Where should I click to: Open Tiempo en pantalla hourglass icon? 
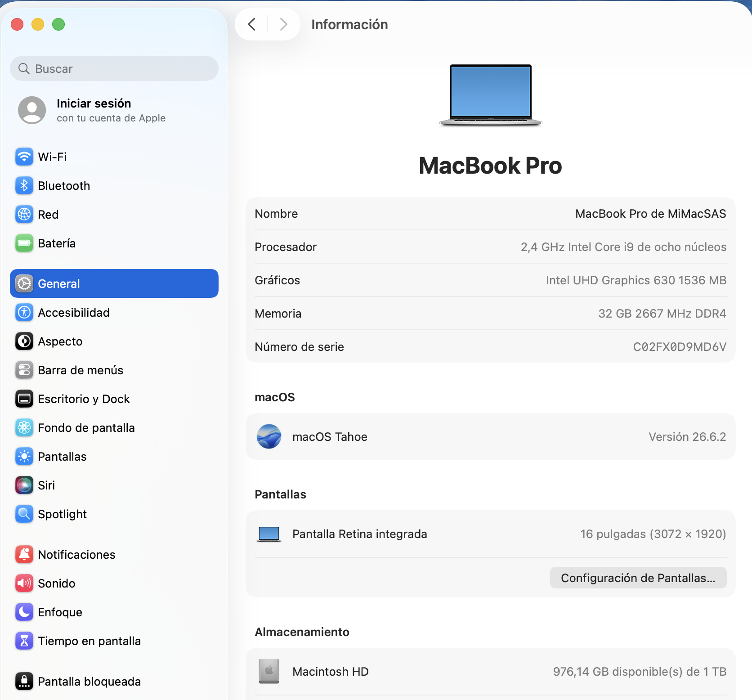pos(24,641)
